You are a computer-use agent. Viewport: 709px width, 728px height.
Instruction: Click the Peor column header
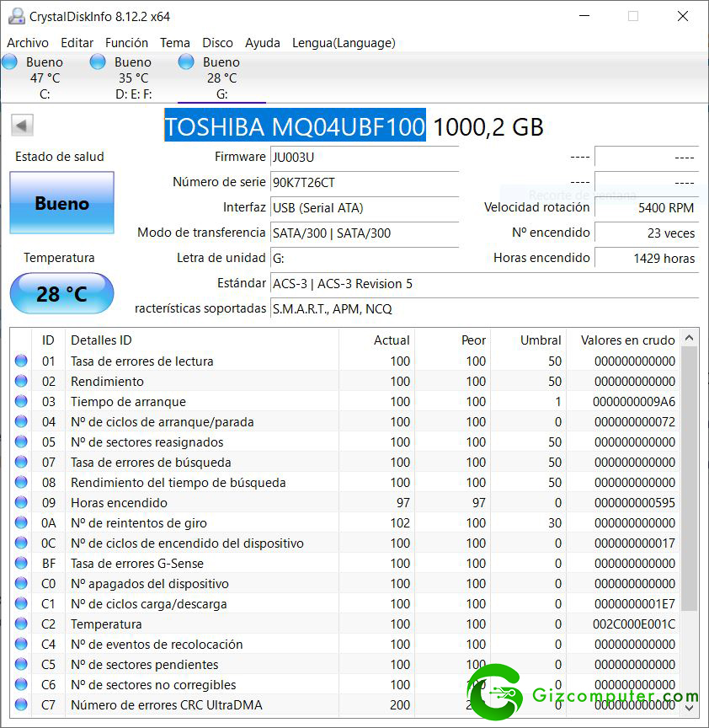pos(452,340)
